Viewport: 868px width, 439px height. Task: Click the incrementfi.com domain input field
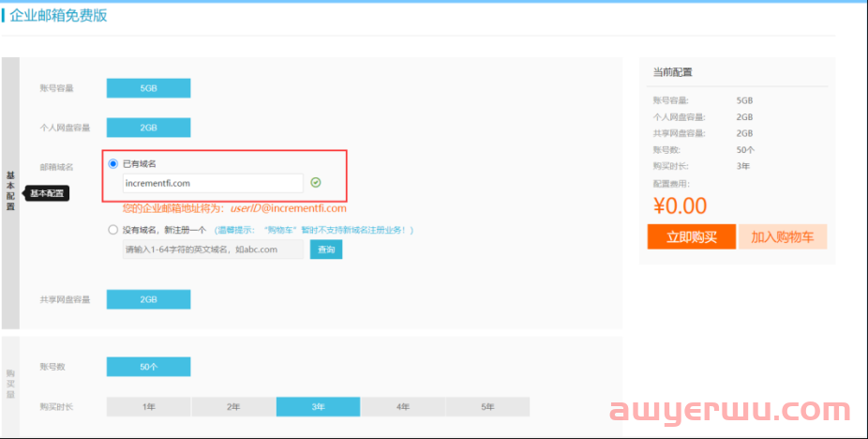[x=213, y=183]
